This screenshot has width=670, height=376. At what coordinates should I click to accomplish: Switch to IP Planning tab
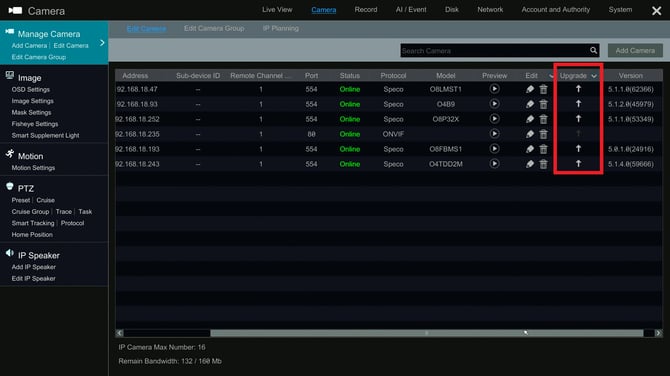(281, 28)
